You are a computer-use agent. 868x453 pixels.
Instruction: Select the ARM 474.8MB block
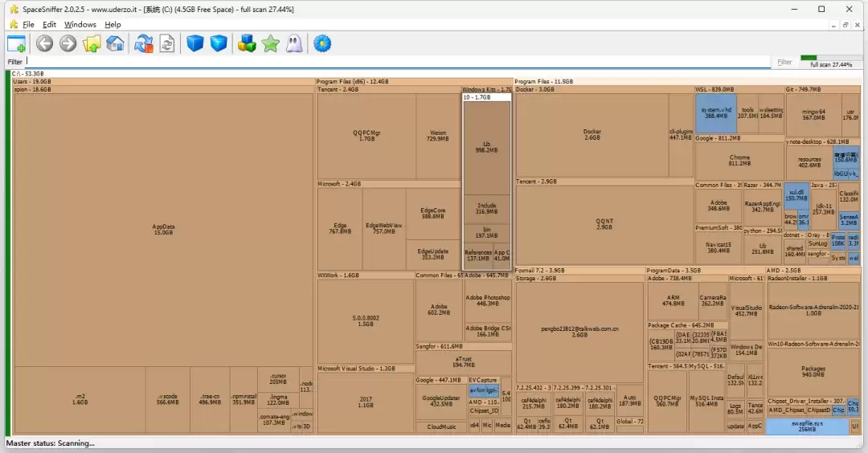point(673,300)
